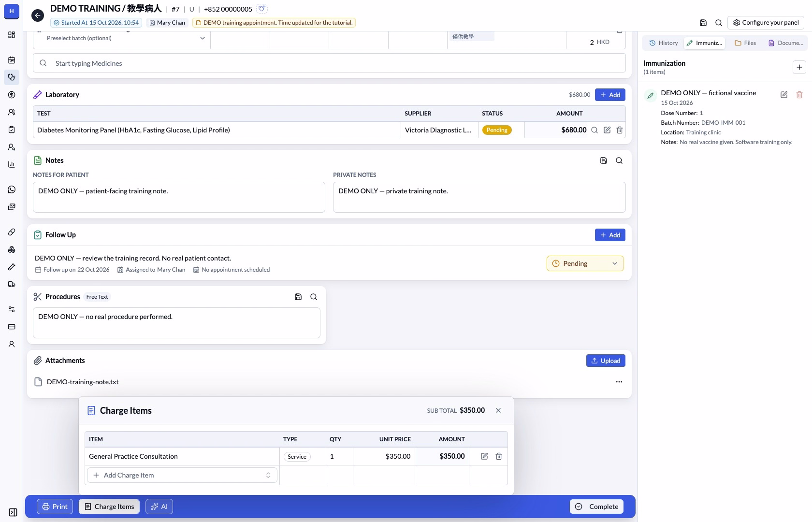The image size is (812, 522).
Task: Delete the General Practice Consultation charge item
Action: (x=499, y=456)
